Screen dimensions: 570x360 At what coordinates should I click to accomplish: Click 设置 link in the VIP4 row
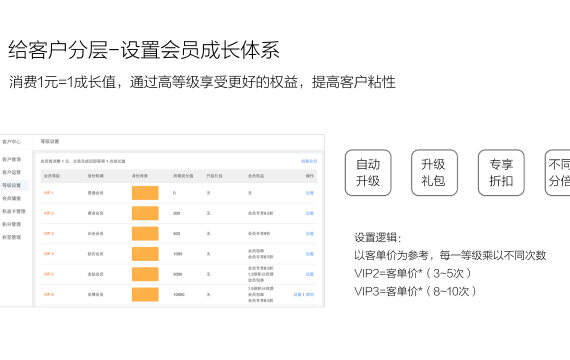click(x=310, y=254)
